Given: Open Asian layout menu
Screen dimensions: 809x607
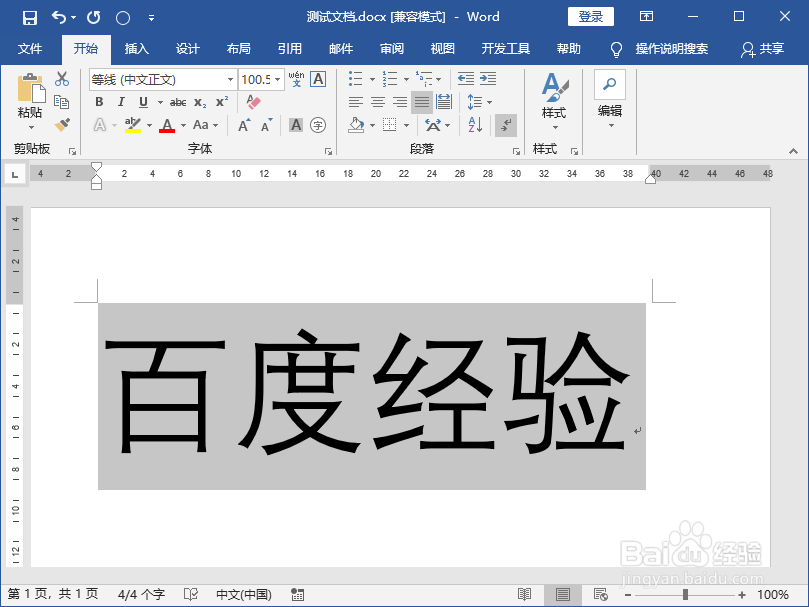Looking at the screenshot, I should [x=437, y=125].
